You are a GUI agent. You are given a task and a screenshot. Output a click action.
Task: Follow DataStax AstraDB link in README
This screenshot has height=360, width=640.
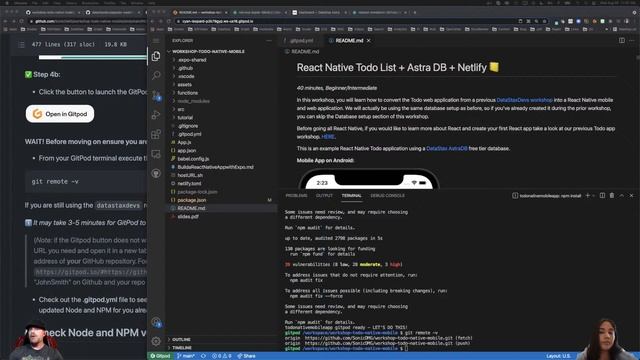(447, 149)
